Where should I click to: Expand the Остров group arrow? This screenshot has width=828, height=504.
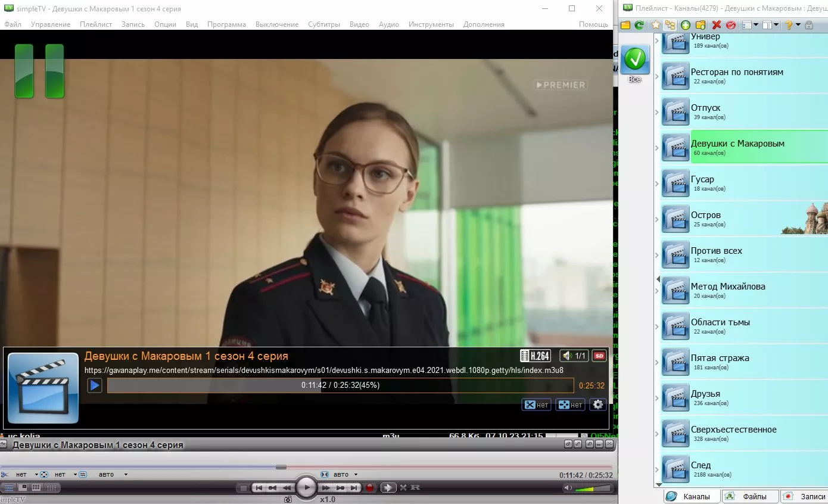point(657,220)
